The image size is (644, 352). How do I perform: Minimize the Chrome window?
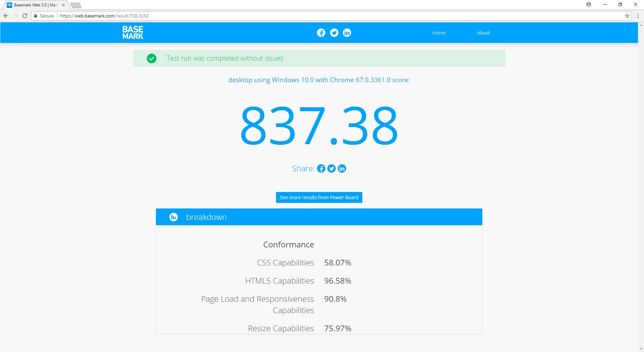tap(605, 4)
